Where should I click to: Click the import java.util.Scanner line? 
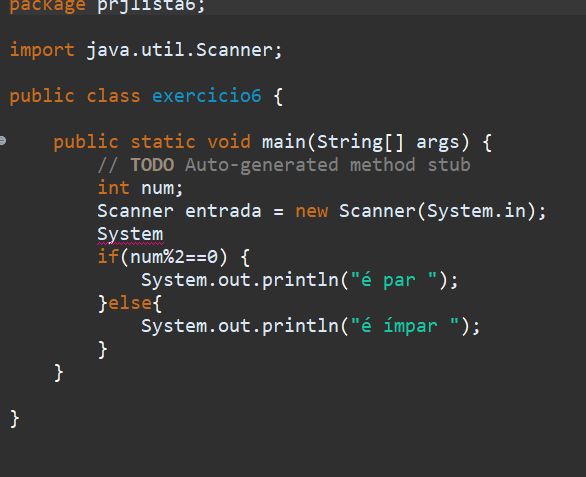tap(146, 50)
